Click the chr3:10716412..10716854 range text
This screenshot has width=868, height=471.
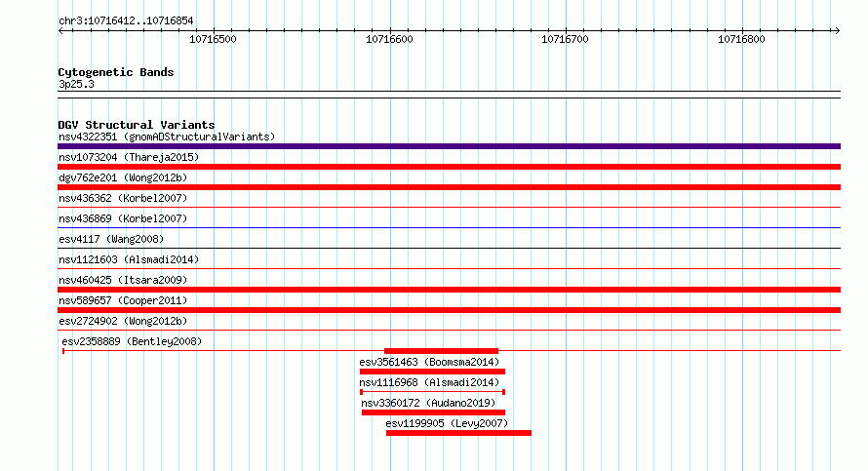[126, 21]
